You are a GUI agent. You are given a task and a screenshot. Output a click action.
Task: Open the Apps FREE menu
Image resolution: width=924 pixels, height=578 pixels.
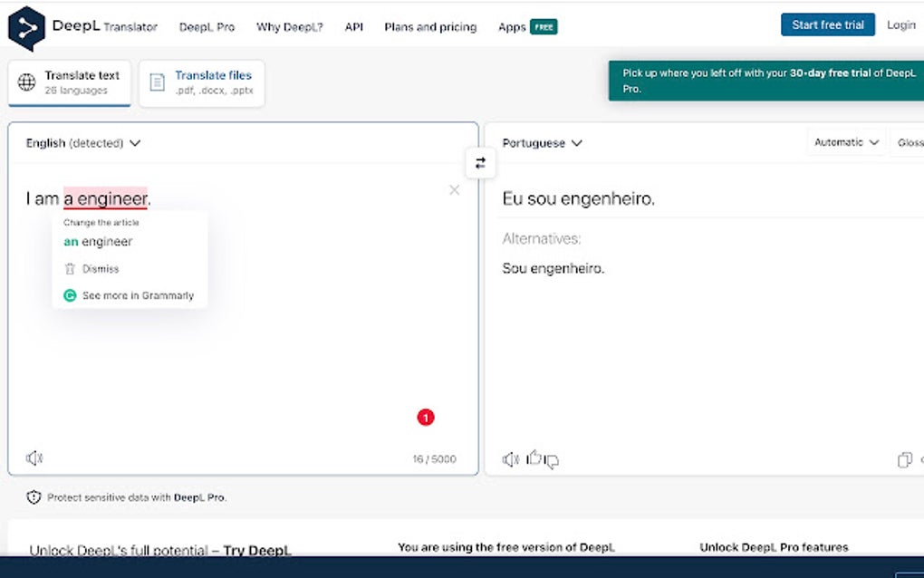click(x=527, y=27)
